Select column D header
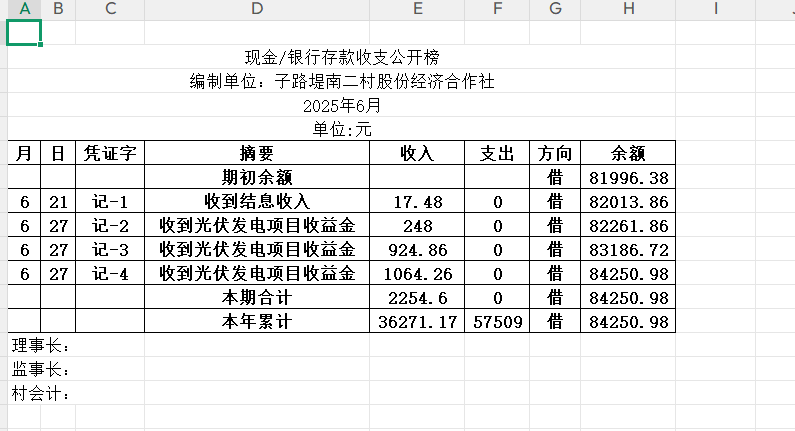This screenshot has width=795, height=431. [x=257, y=9]
